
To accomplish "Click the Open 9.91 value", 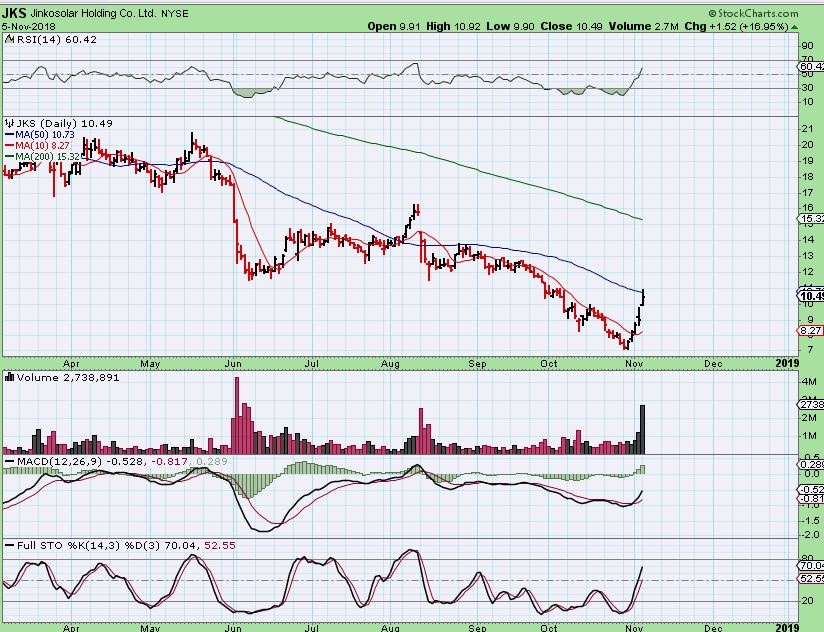I will coord(394,26).
